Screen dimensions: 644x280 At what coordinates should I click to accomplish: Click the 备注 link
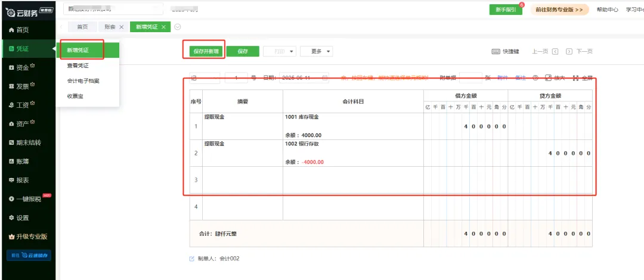[521, 77]
